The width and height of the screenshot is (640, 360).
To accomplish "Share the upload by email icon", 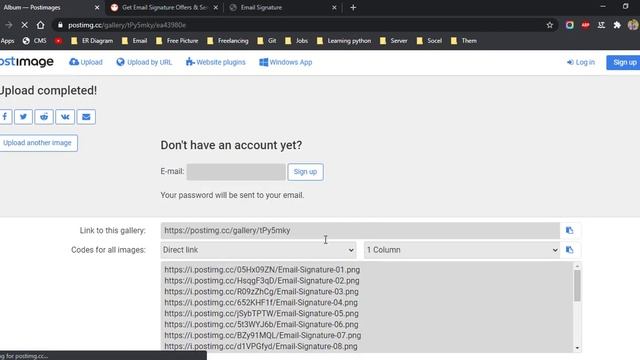I will pos(86,117).
